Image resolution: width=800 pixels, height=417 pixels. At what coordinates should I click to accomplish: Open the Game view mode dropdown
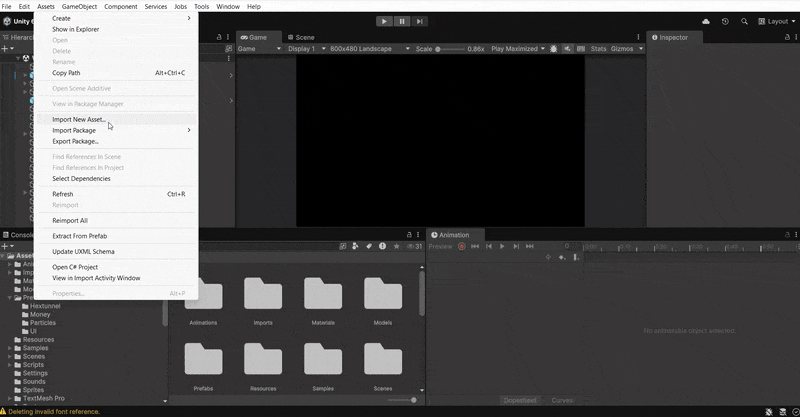coord(260,48)
